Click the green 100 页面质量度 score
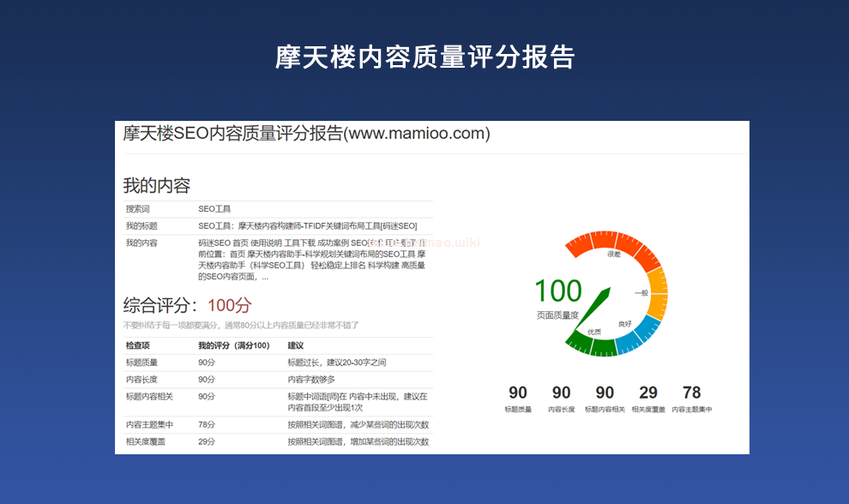The height and width of the screenshot is (504, 849). [558, 291]
